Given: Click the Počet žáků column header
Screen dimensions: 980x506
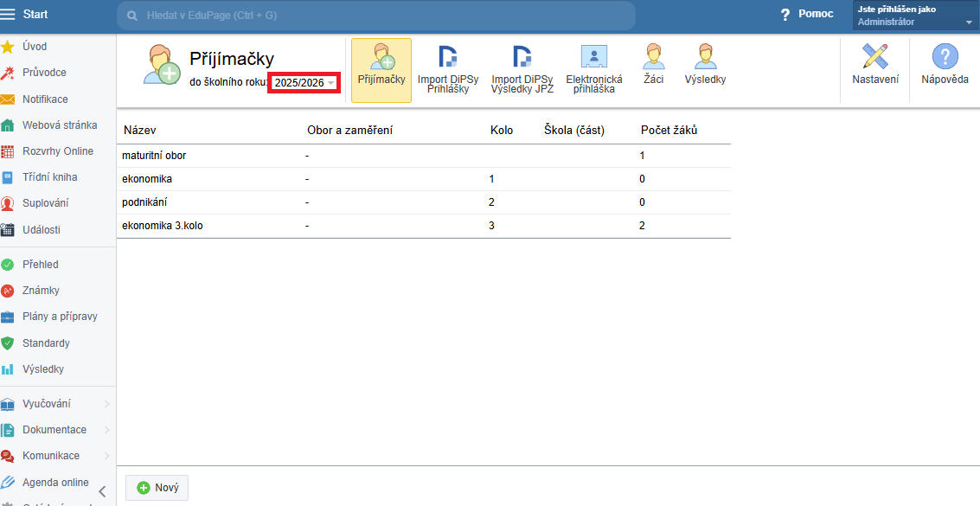Looking at the screenshot, I should 669,131.
